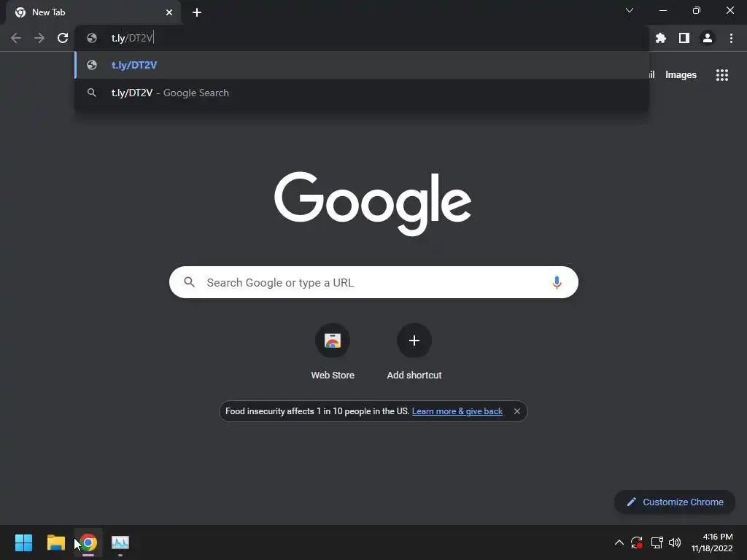Focus the Search Google or type a URL box

pos(373,282)
